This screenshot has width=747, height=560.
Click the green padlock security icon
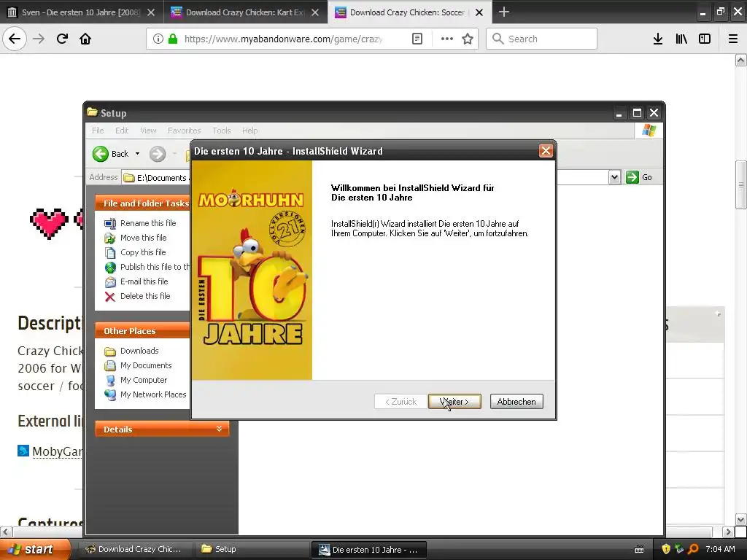[172, 39]
